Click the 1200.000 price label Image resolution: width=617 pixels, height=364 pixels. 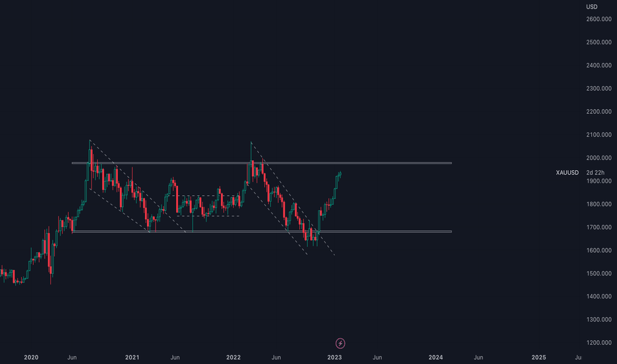pos(599,343)
